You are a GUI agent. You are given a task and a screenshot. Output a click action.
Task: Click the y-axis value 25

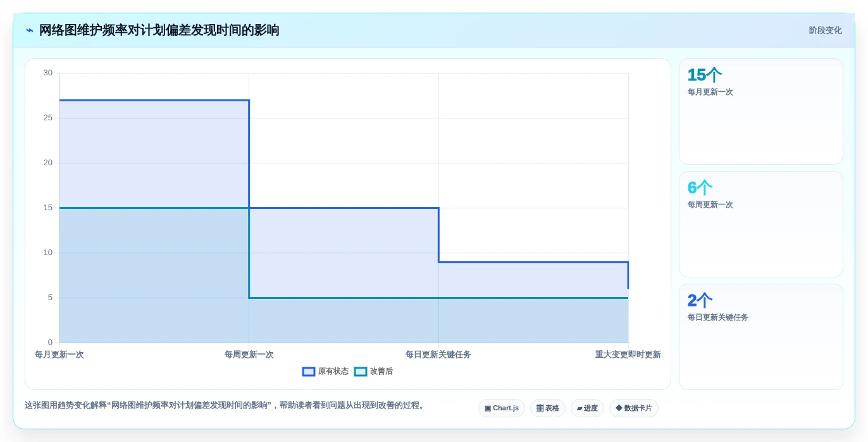click(48, 118)
